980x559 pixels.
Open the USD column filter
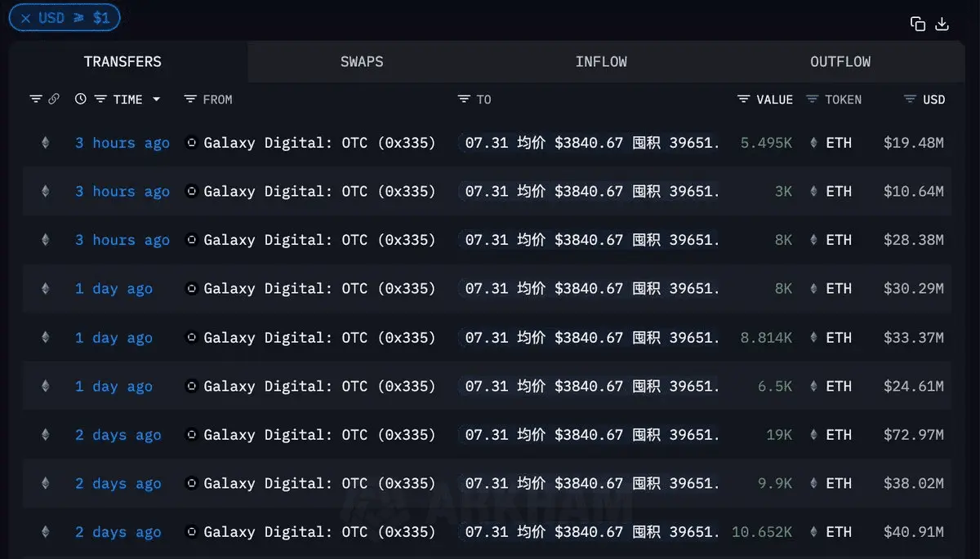click(x=910, y=100)
